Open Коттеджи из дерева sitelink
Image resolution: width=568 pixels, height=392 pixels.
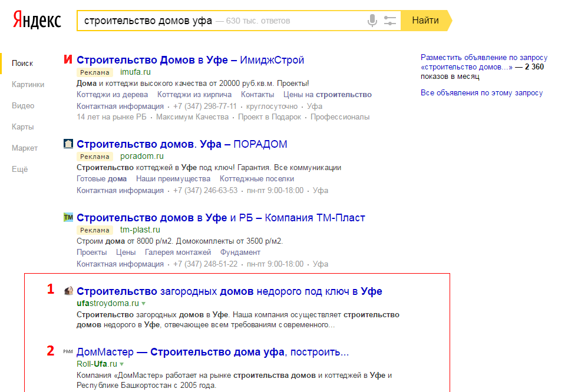pos(113,95)
